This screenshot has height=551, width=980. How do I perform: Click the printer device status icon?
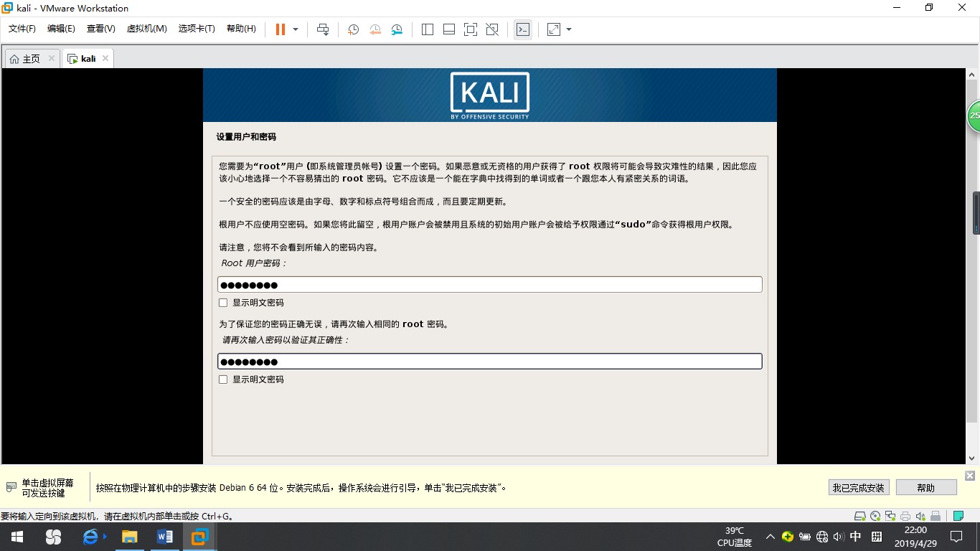pyautogui.click(x=905, y=516)
